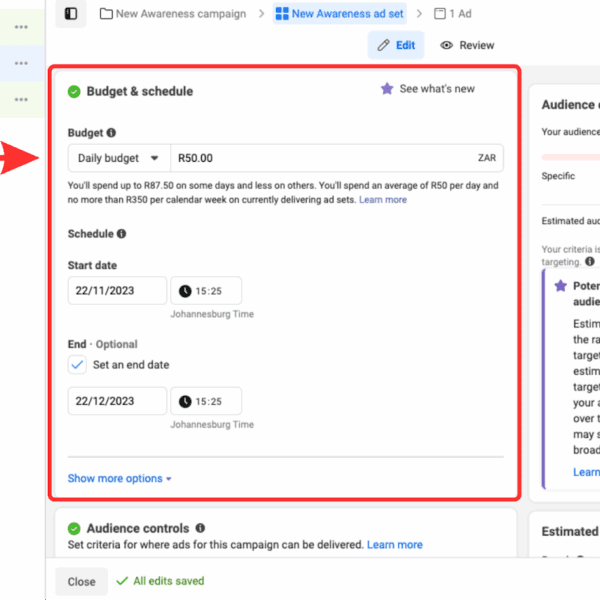Go to the 1 Ad breadcrumb
The image size is (600, 600).
[x=452, y=14]
